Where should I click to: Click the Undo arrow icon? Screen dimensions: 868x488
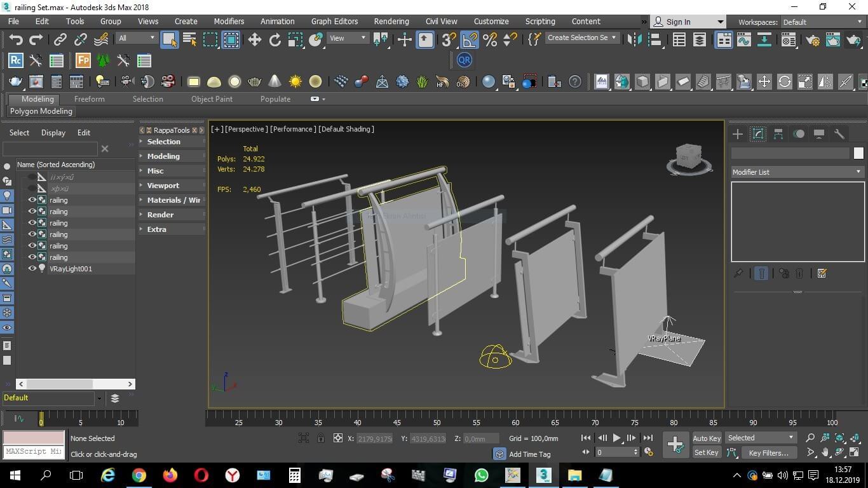(x=16, y=40)
